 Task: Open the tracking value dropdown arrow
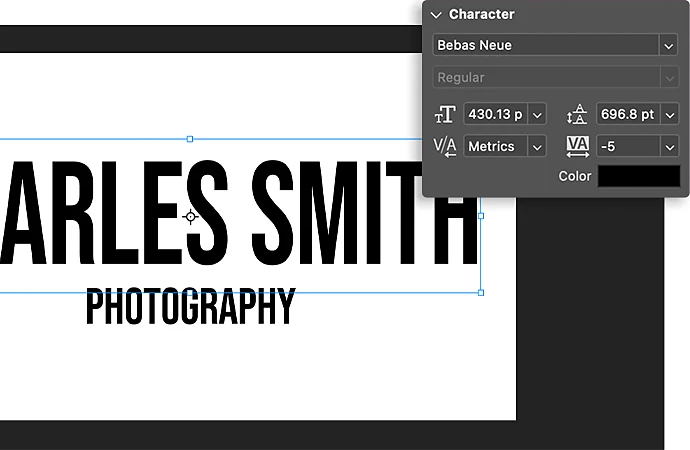(x=668, y=146)
